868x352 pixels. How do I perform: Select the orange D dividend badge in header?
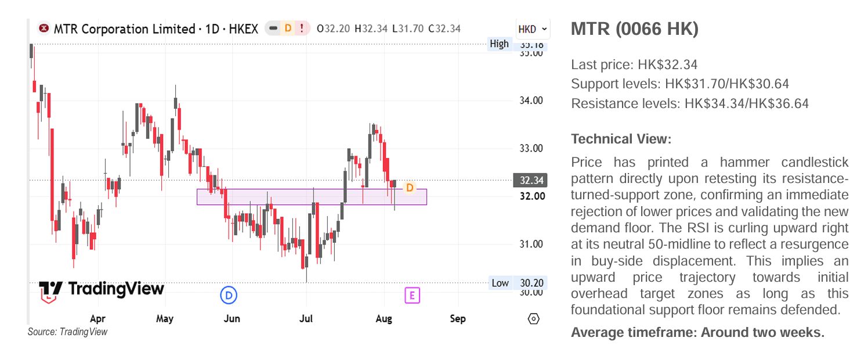point(288,28)
